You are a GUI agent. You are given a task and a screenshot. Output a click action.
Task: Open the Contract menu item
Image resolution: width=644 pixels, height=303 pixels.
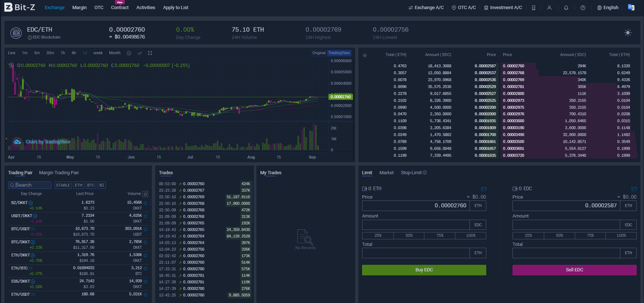(x=120, y=8)
